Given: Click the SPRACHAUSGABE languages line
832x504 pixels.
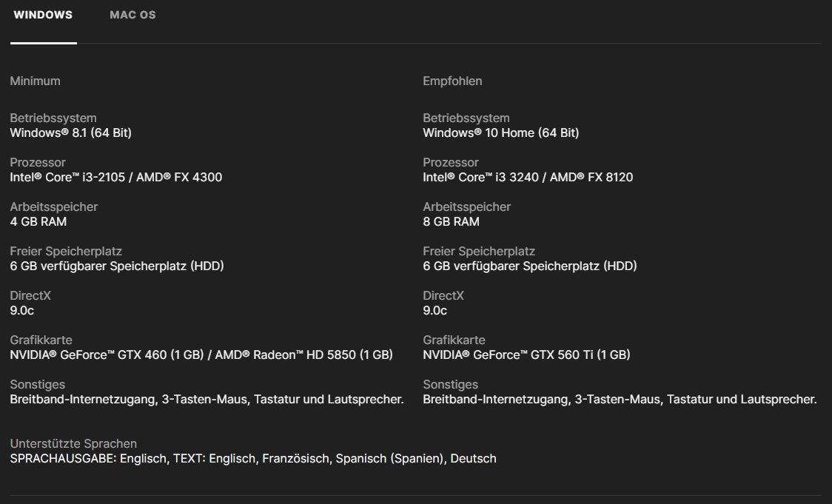Looking at the screenshot, I should pos(253,458).
